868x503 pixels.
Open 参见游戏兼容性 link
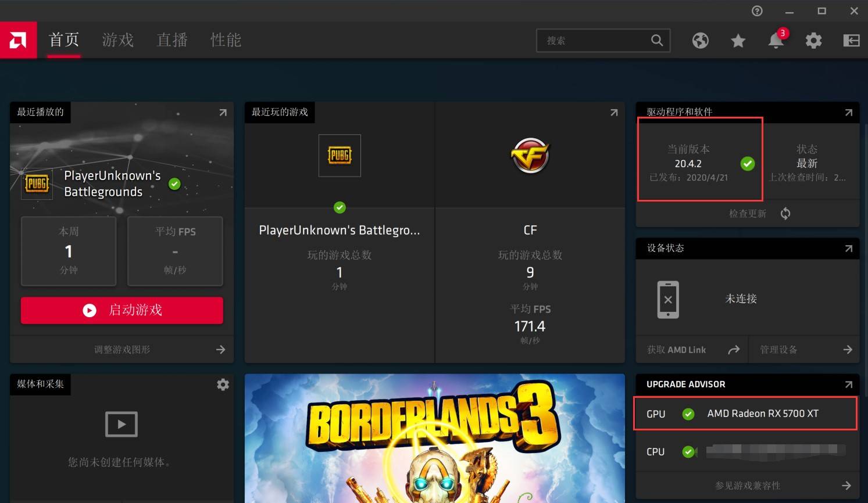click(748, 486)
